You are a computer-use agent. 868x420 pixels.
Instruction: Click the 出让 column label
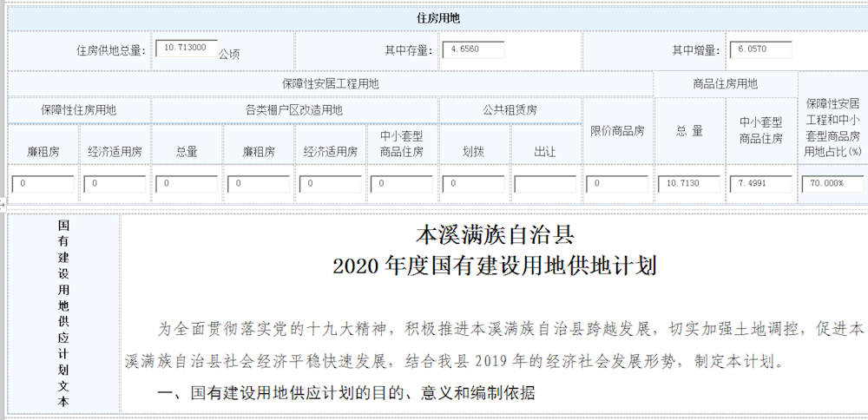[545, 151]
